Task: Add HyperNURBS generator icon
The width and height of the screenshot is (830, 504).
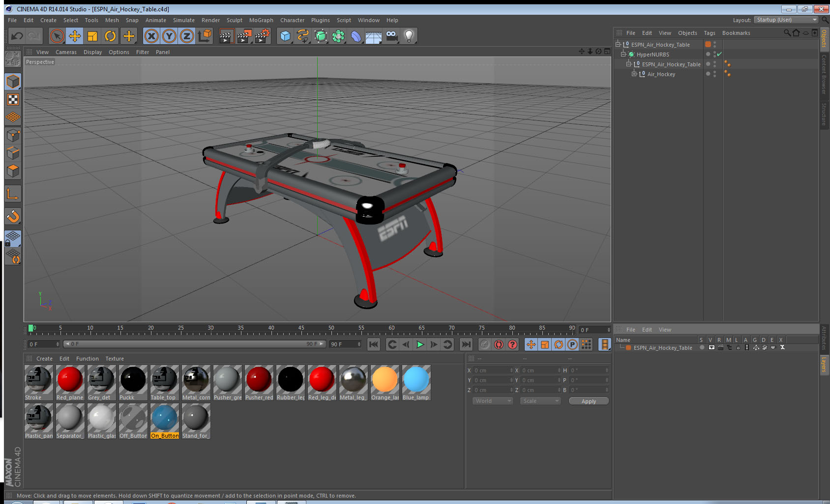Action: (321, 36)
